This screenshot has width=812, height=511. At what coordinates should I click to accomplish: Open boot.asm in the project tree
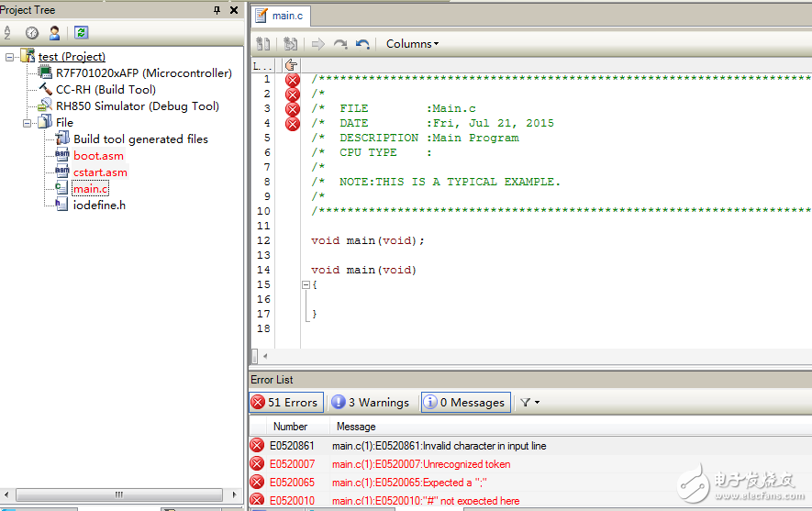[98, 156]
